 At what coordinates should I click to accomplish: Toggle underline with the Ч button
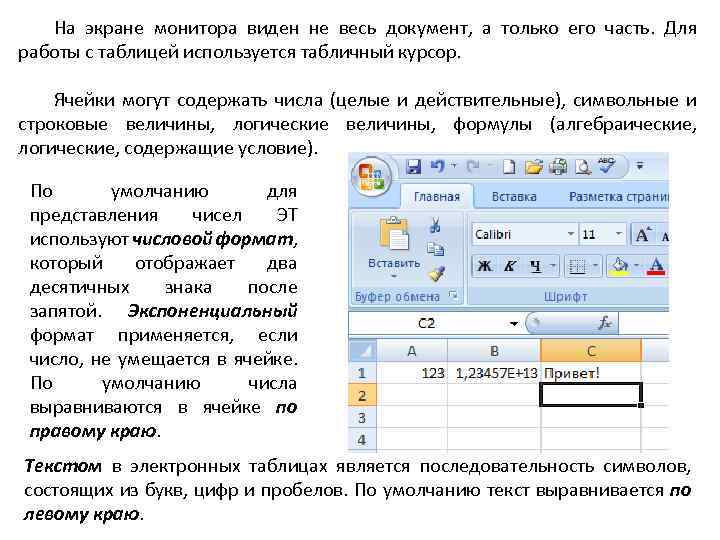(x=535, y=266)
